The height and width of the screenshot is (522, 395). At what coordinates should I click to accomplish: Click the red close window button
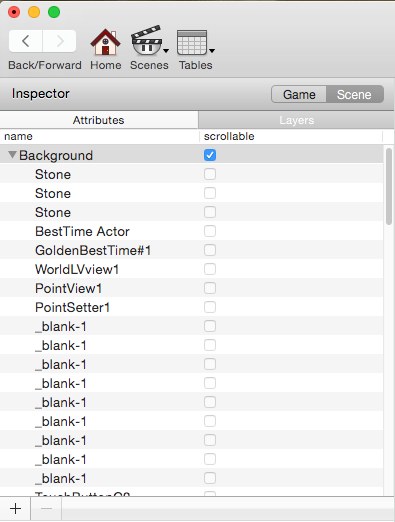click(14, 12)
